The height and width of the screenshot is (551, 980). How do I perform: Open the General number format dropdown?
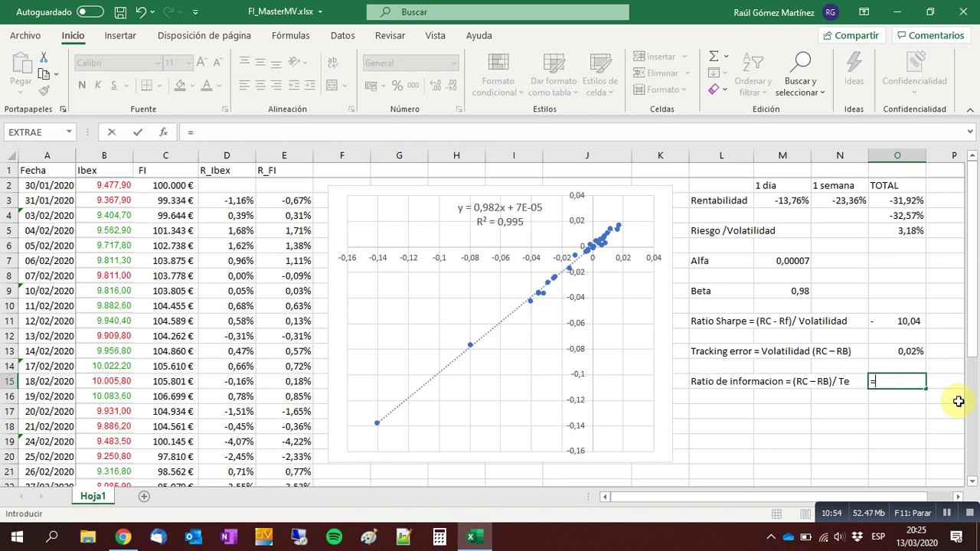click(x=453, y=63)
